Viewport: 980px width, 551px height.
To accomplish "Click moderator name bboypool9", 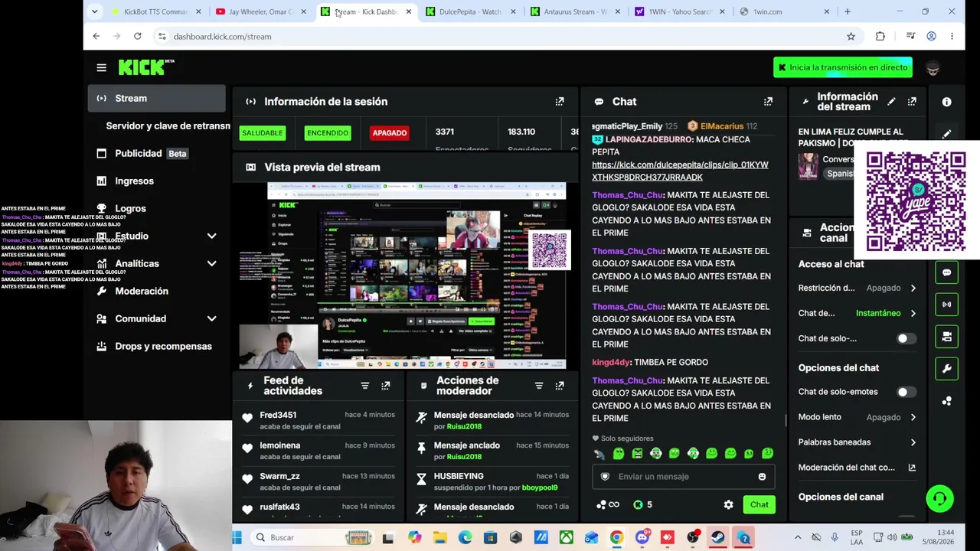I will [x=539, y=487].
